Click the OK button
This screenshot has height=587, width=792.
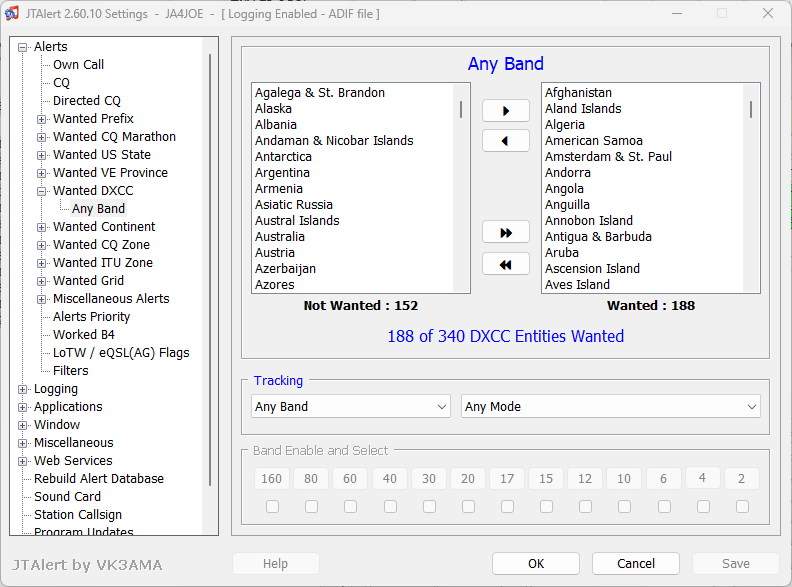point(536,563)
